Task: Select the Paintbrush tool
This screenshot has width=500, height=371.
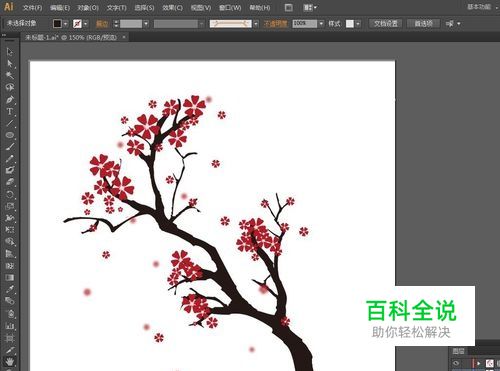Action: coord(10,147)
